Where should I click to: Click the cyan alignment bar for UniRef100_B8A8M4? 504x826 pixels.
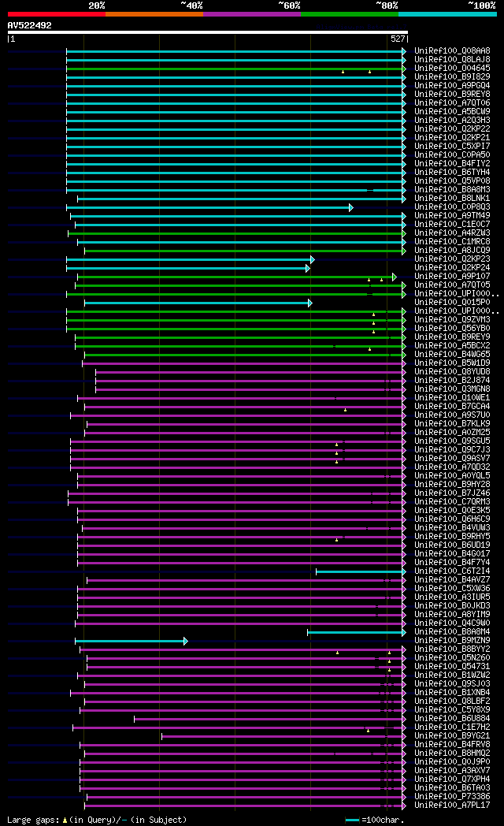click(x=357, y=632)
